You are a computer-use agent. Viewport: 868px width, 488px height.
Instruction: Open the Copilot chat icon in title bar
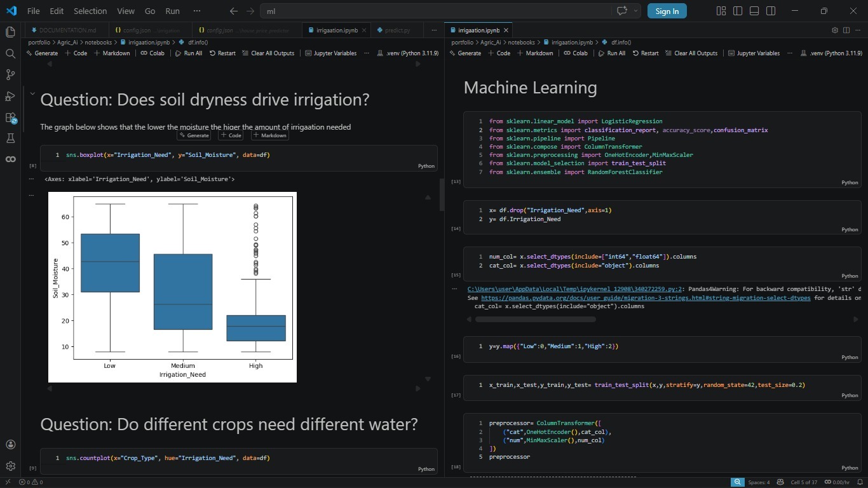click(x=622, y=11)
